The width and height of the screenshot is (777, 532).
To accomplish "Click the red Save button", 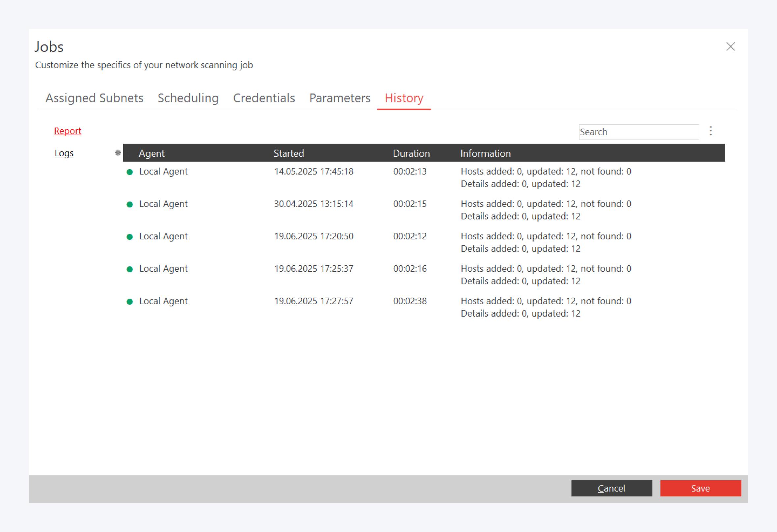I will point(700,488).
